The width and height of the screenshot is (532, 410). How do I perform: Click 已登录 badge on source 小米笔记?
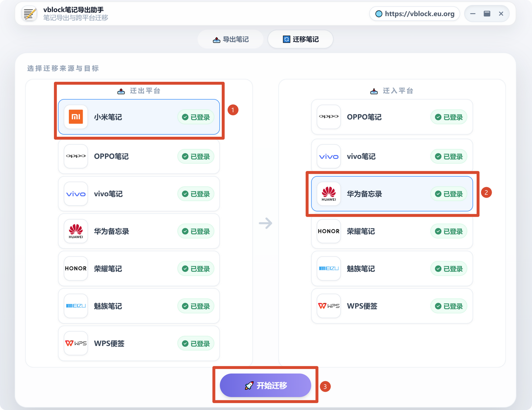point(196,117)
